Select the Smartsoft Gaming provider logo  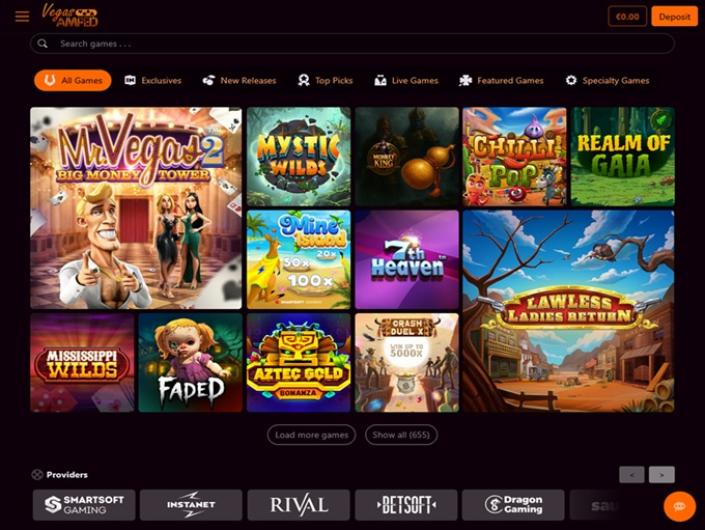84,505
